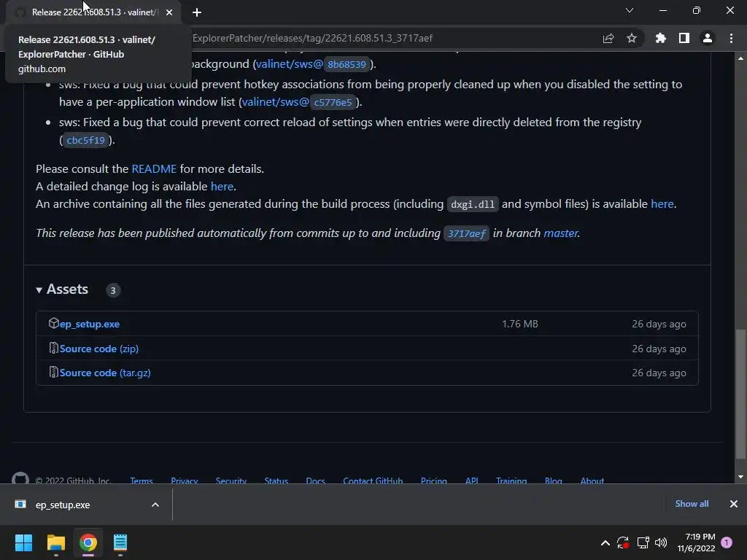Click file icon beside Source code (tar.gz)

[x=54, y=373]
